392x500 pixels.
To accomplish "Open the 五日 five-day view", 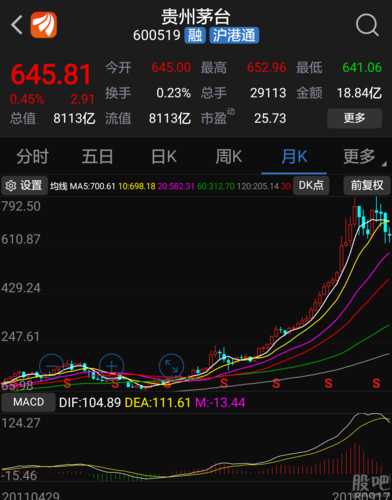I will [x=97, y=157].
